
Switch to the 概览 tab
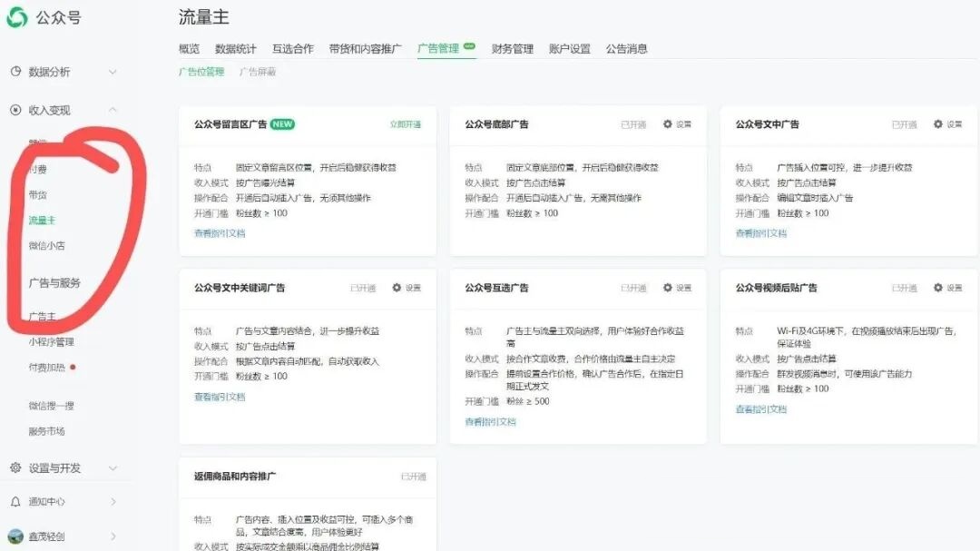[x=190, y=49]
